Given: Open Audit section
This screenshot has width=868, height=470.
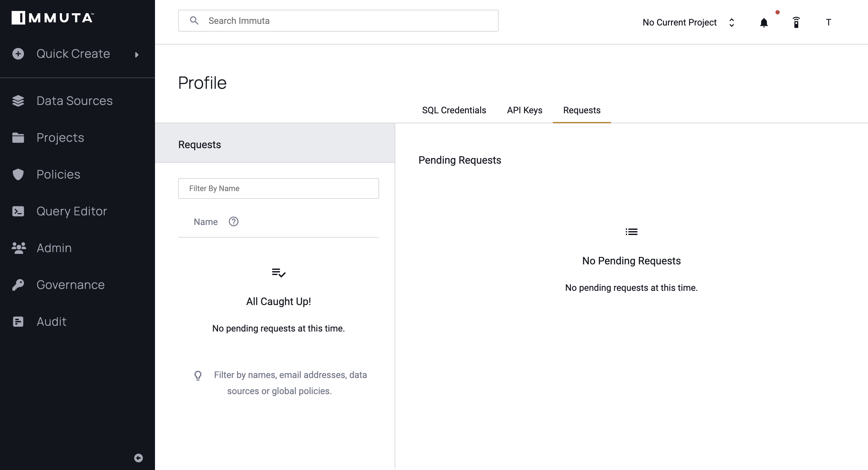Looking at the screenshot, I should click(x=52, y=322).
